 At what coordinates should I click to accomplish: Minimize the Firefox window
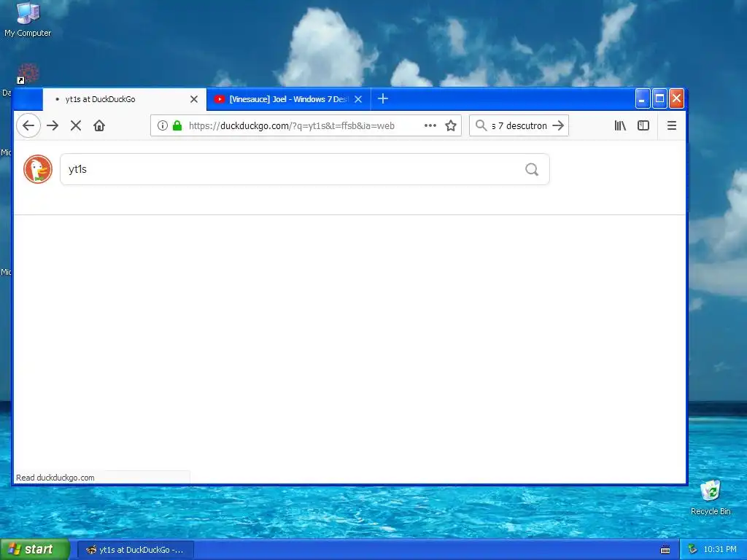pyautogui.click(x=643, y=99)
